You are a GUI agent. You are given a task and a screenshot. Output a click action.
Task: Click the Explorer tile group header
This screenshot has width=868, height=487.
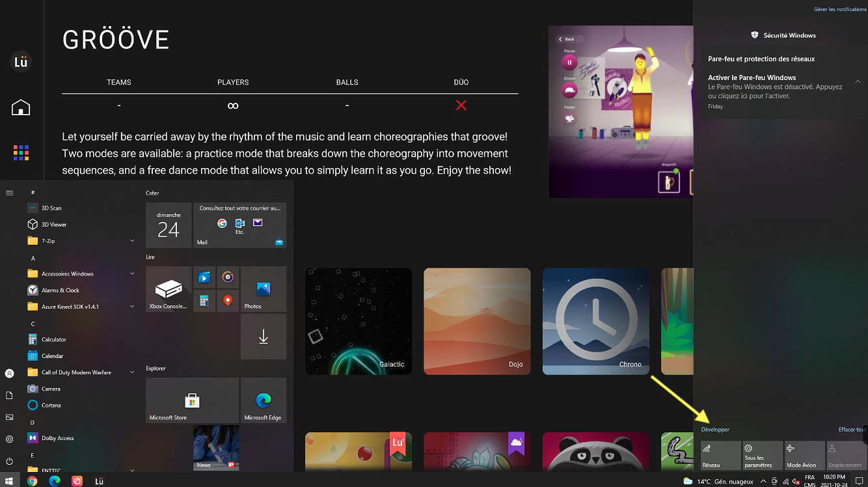pyautogui.click(x=156, y=369)
